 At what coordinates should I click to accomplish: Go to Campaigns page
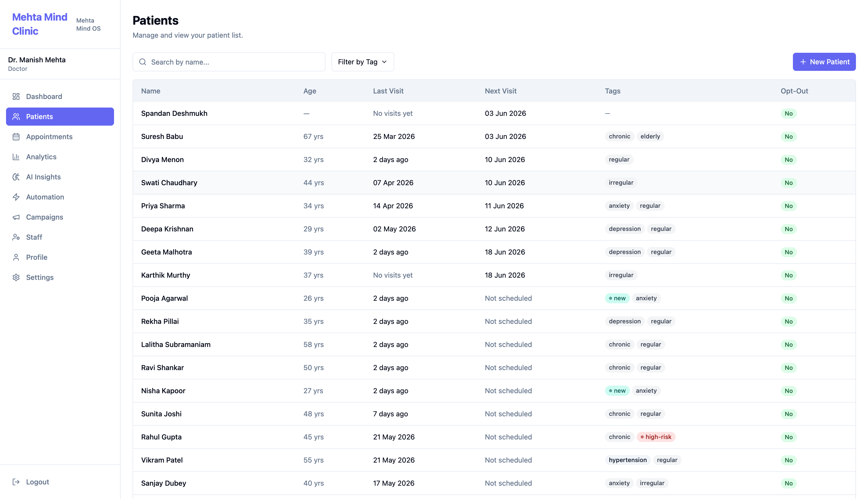(x=60, y=217)
